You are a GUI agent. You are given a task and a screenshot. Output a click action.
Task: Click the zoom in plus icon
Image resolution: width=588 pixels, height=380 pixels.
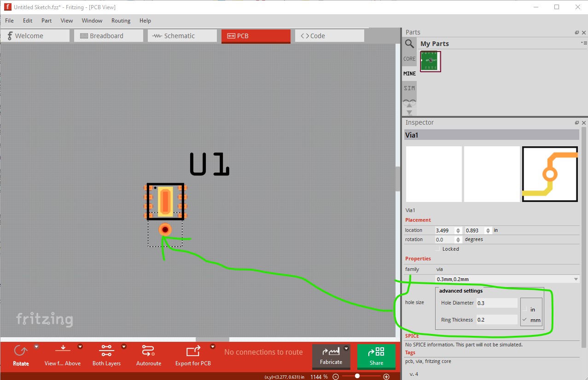coord(386,376)
